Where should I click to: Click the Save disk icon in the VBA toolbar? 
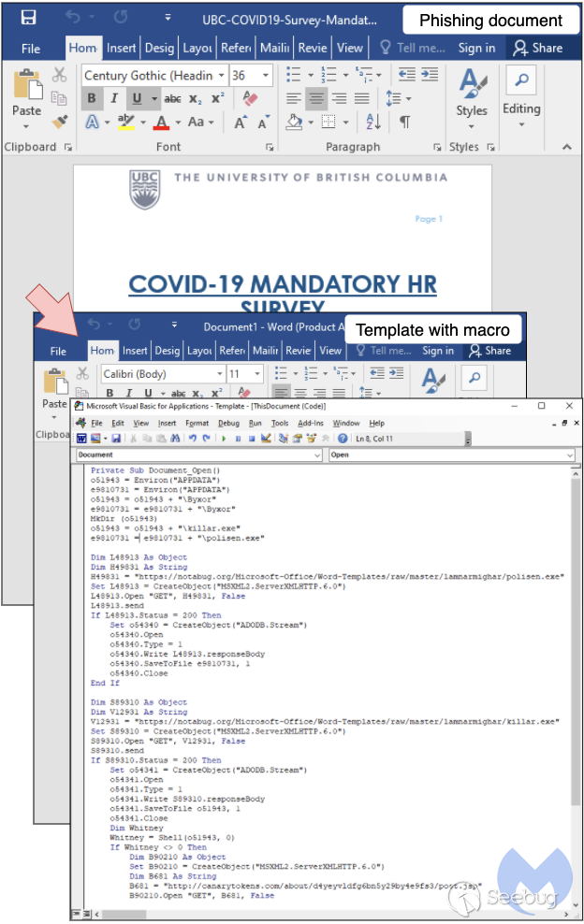pos(116,439)
